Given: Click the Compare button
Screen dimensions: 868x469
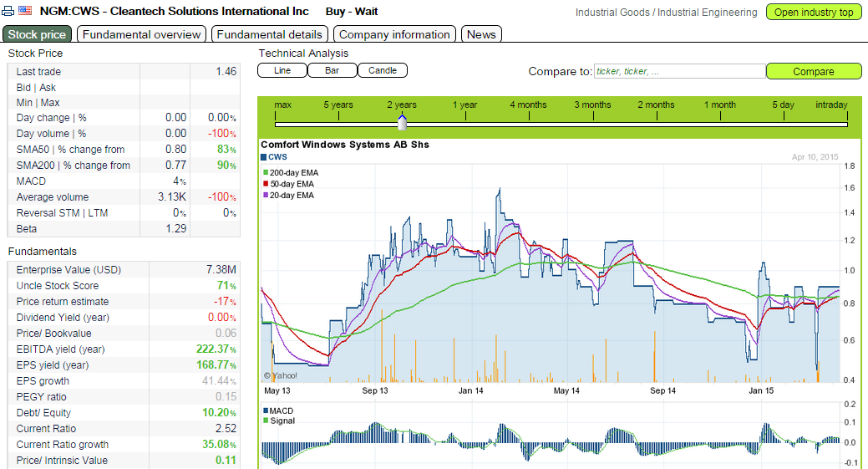Looking at the screenshot, I should [x=814, y=71].
